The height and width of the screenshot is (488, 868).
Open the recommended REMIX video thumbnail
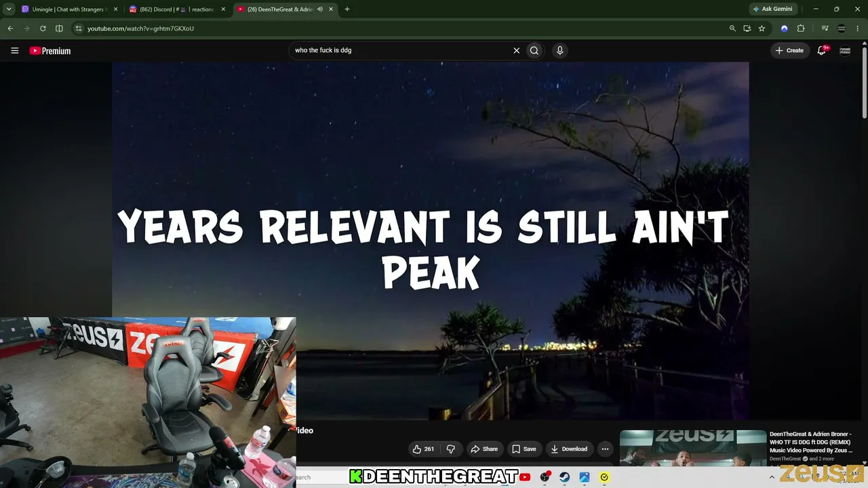point(693,448)
